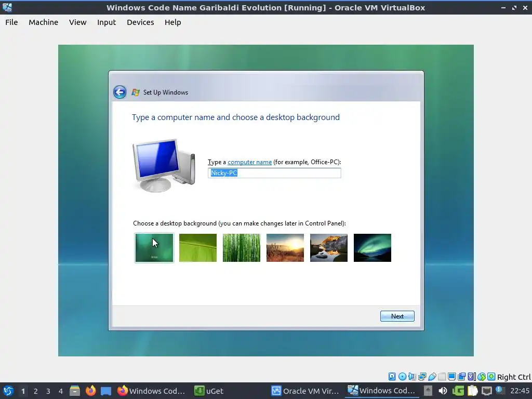Click the wired network tray icon
The image size is (532, 399).
(x=486, y=391)
